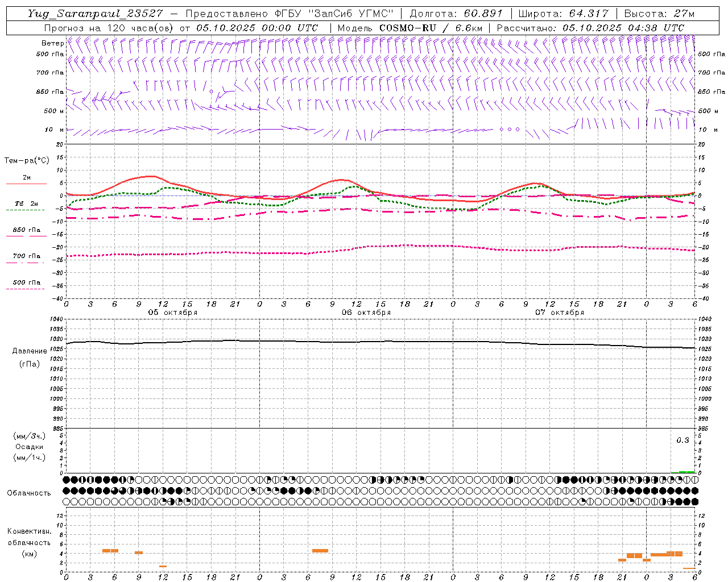Click the Конвективн. panel label
This screenshot has width=728, height=582.
tap(29, 531)
